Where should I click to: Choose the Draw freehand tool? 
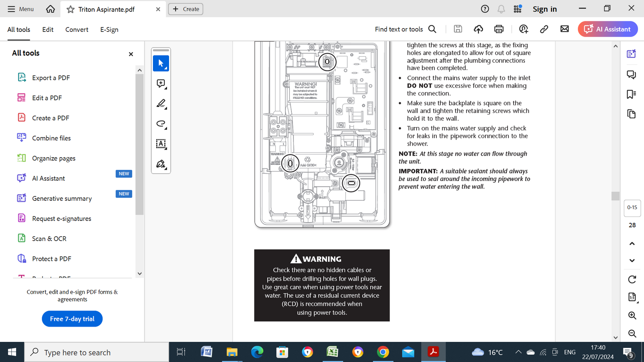point(161,124)
